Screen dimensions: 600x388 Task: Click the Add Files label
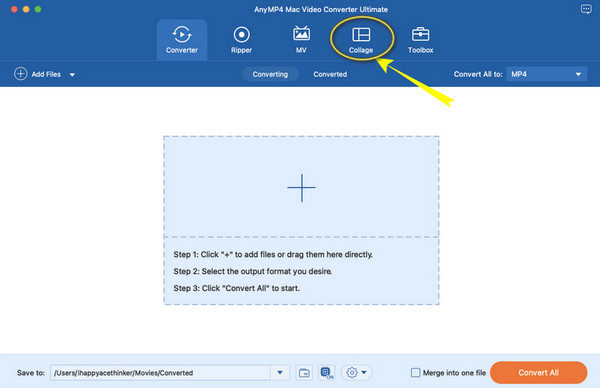[46, 74]
